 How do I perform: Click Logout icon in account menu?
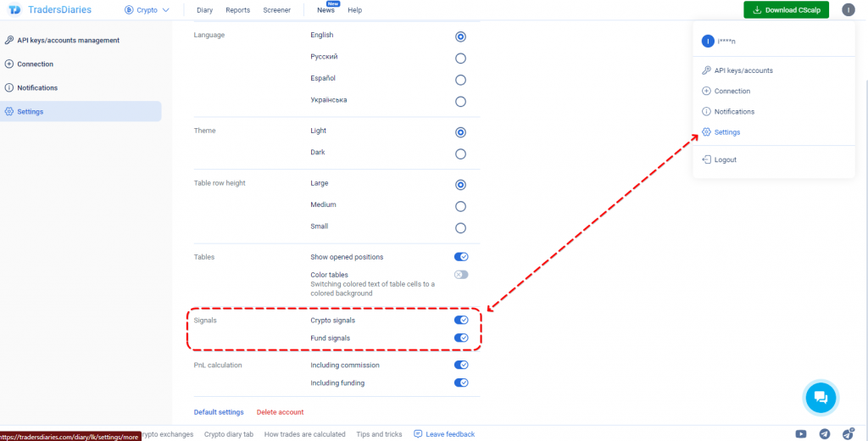pyautogui.click(x=706, y=159)
